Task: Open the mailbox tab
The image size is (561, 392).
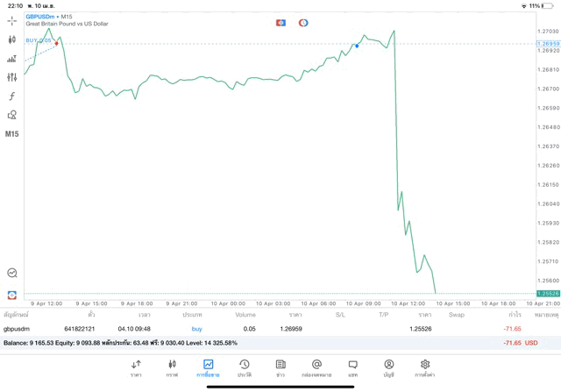Action: tap(316, 368)
